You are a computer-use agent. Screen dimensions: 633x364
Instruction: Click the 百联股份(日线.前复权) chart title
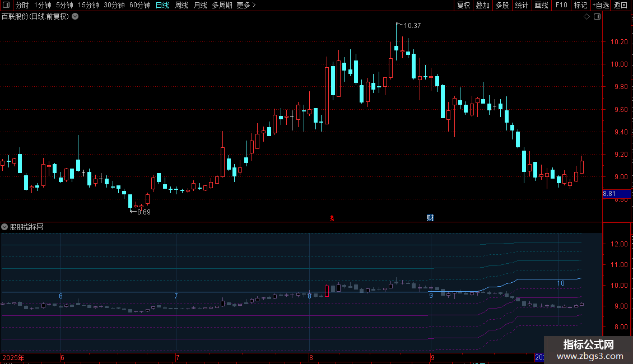35,17
